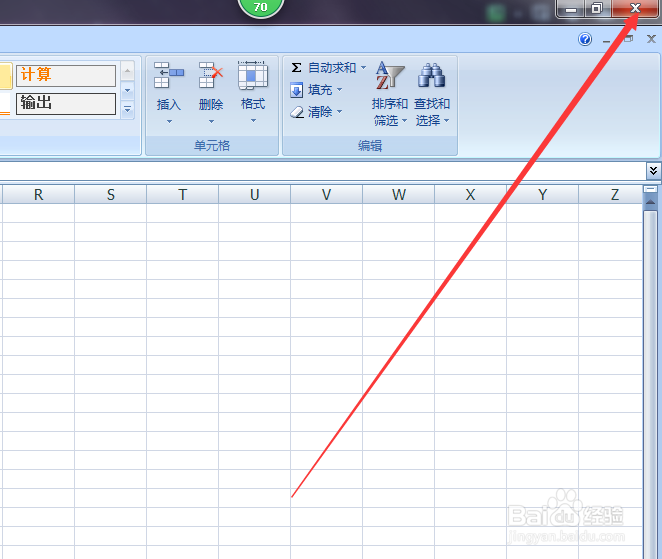Select column S header

pyautogui.click(x=111, y=195)
